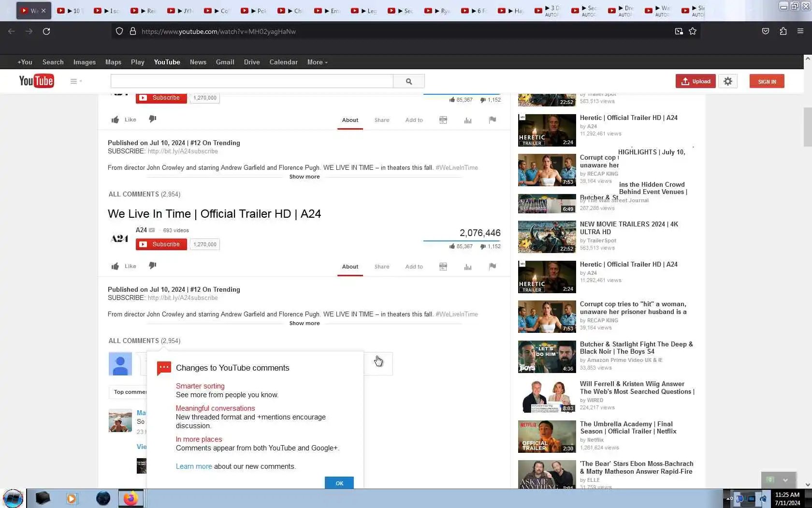The width and height of the screenshot is (812, 508).
Task: Click the thumbs-down icon directly under the video title
Action: (x=152, y=266)
